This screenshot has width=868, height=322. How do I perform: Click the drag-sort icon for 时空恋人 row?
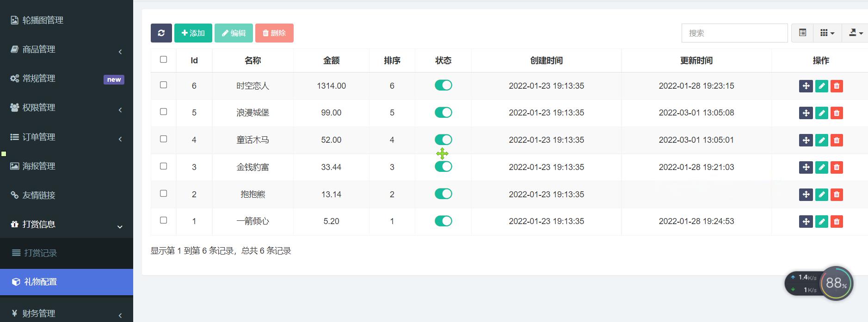pos(806,86)
